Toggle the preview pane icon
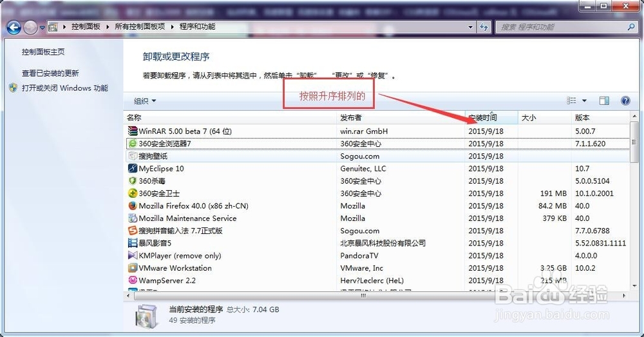This screenshot has height=337, width=644. [604, 101]
